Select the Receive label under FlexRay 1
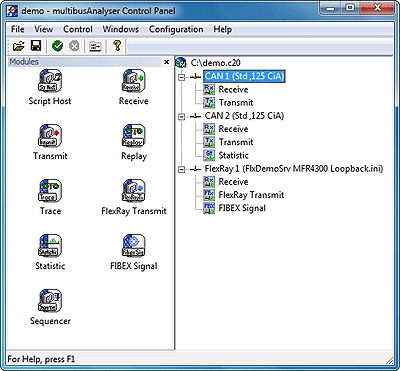Viewport: 400px width, 371px height. pos(233,182)
